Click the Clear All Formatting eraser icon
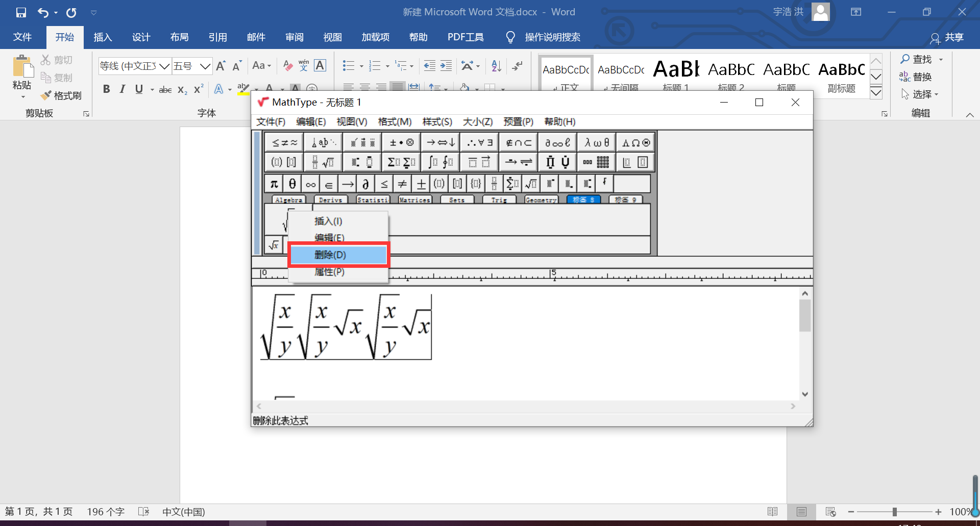The height and width of the screenshot is (526, 980). point(288,66)
